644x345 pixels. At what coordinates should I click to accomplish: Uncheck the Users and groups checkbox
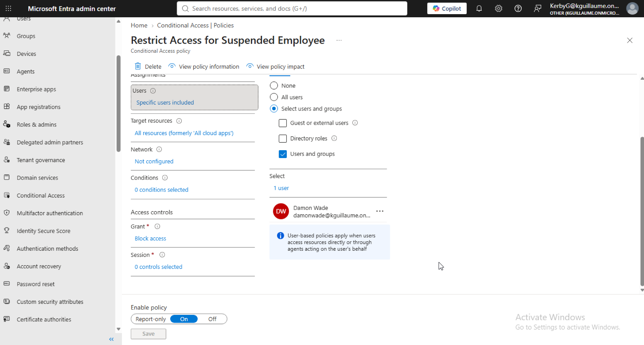coord(283,154)
